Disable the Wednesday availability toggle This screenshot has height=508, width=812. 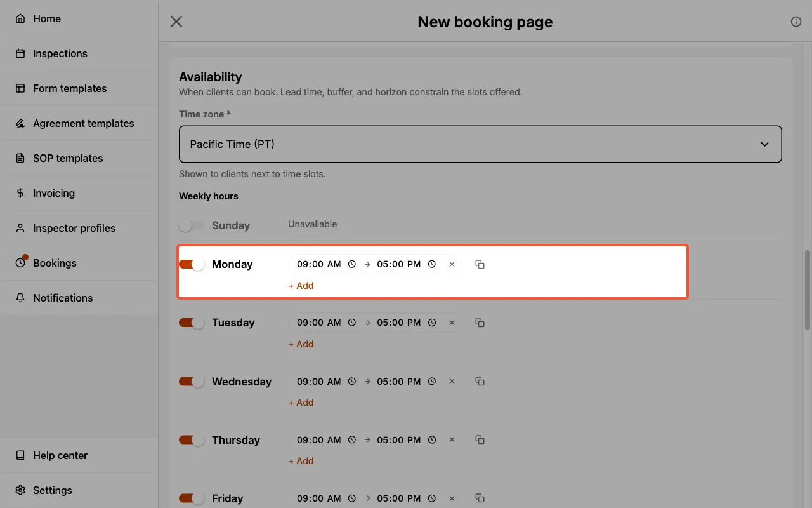[192, 382]
